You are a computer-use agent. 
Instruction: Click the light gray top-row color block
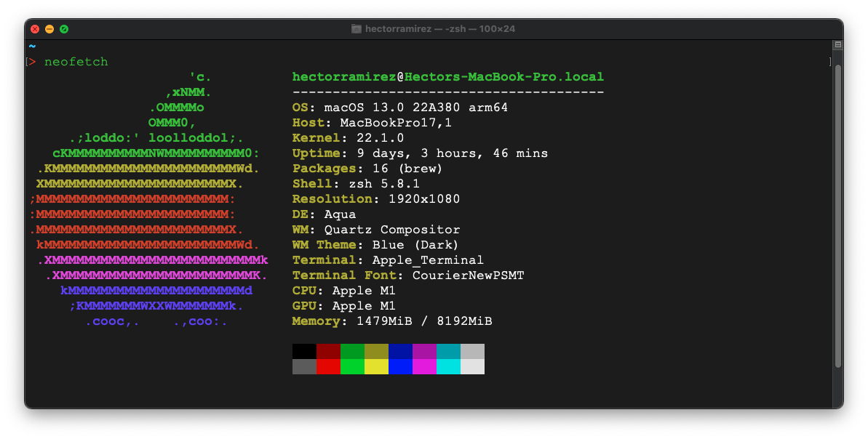(473, 351)
